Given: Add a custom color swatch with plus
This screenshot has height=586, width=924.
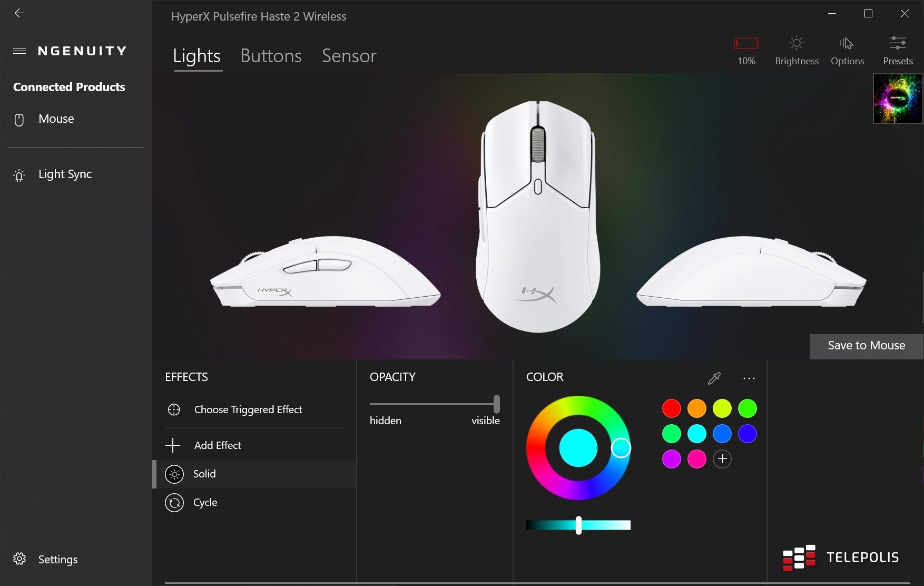Looking at the screenshot, I should point(722,459).
